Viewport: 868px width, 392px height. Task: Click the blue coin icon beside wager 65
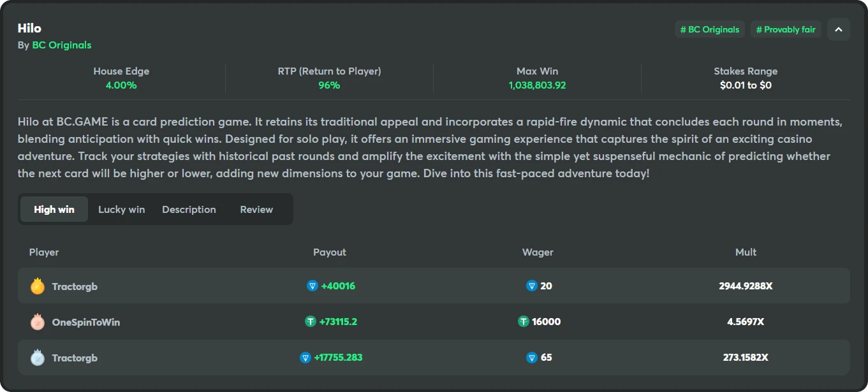(x=531, y=358)
